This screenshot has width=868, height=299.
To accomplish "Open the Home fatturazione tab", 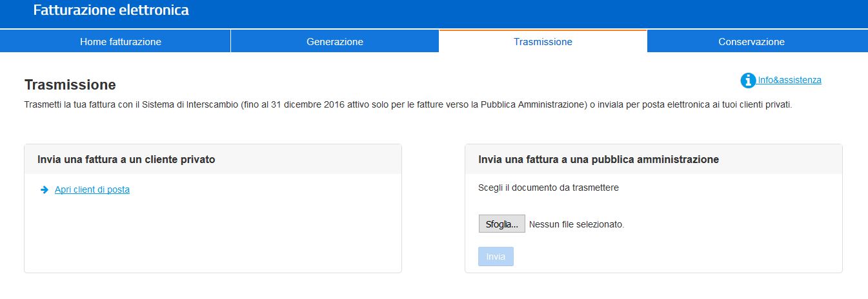I will tap(121, 42).
